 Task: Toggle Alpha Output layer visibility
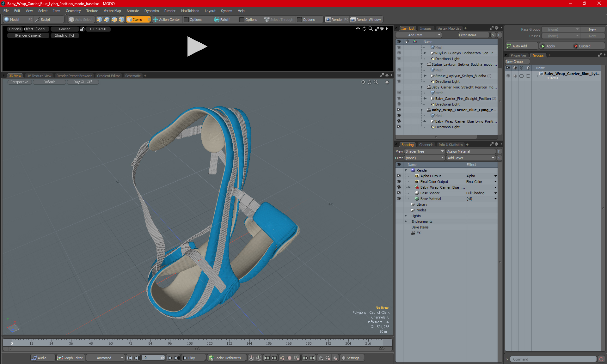click(x=399, y=176)
